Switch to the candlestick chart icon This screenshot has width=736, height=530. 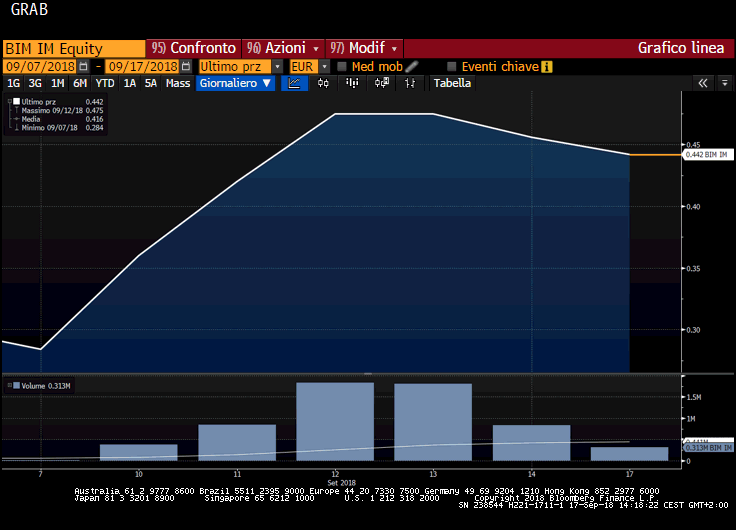coord(323,84)
